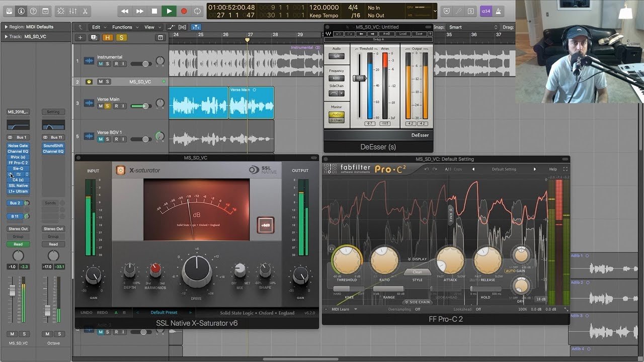Open the Mixer faders icon
The height and width of the screenshot is (362, 644).
click(x=73, y=11)
